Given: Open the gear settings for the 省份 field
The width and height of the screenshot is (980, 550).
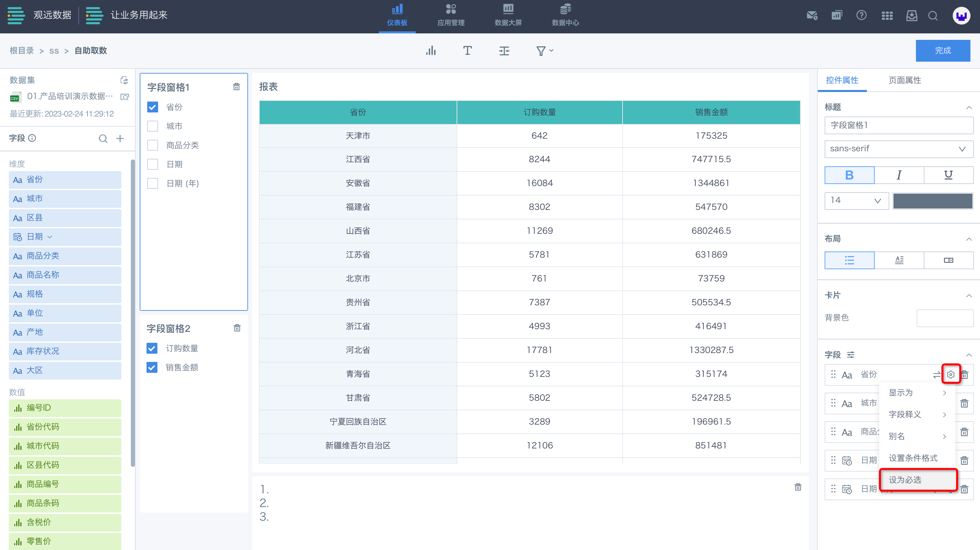Looking at the screenshot, I should tap(950, 374).
